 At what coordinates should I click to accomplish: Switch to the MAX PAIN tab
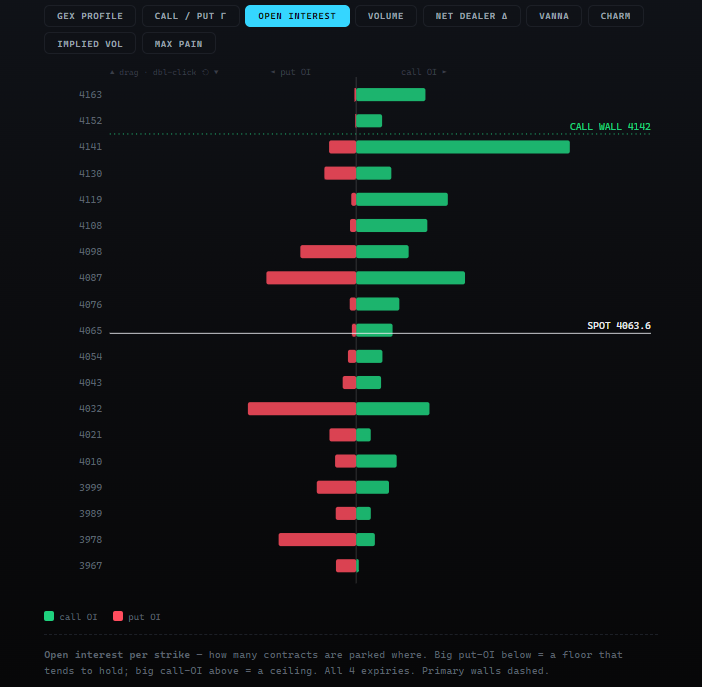tap(179, 43)
